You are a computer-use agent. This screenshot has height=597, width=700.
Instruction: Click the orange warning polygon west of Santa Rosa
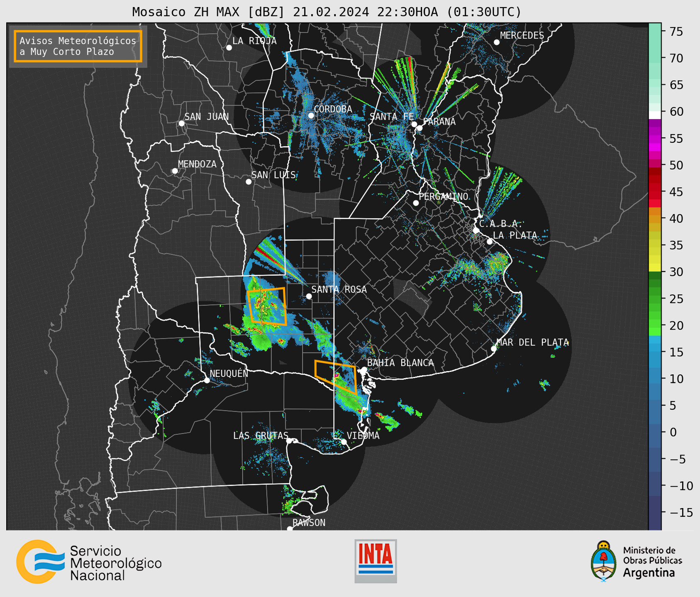coord(266,306)
